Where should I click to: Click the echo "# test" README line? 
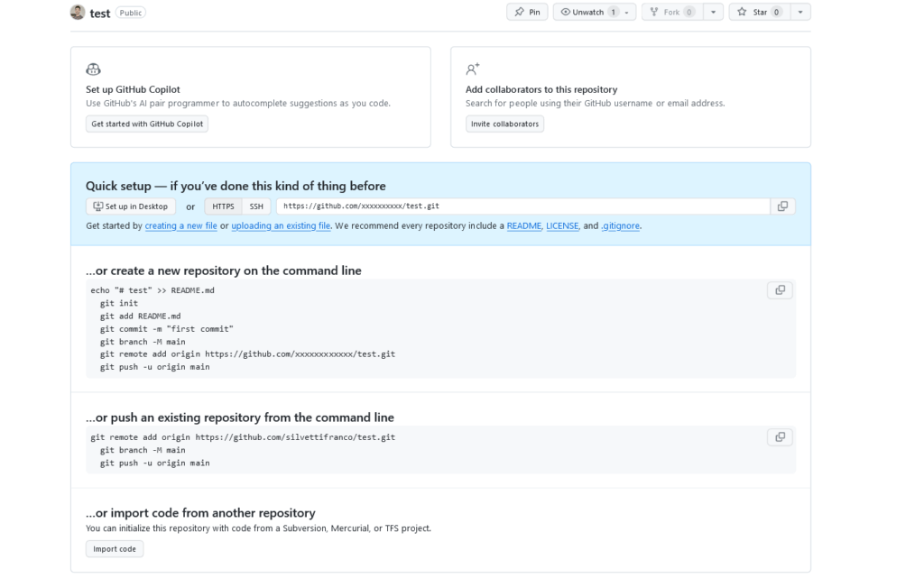(x=152, y=290)
